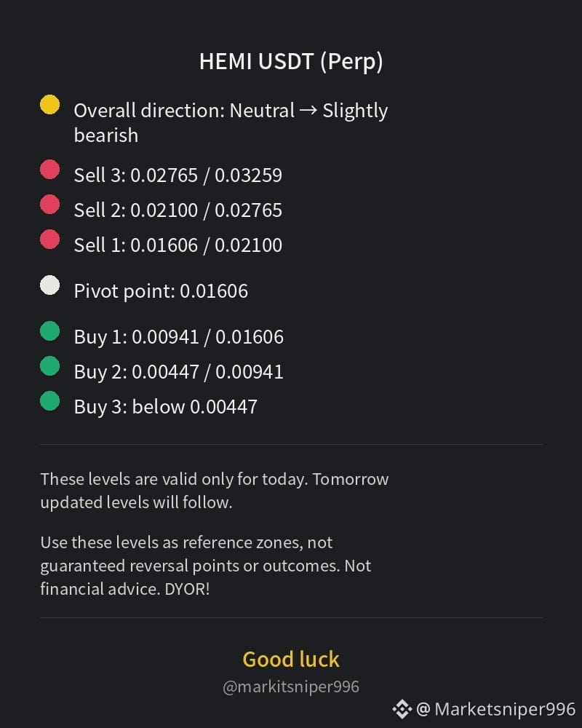This screenshot has height=728, width=582.
Task: Open the @markitsniper996 handle link
Action: [x=291, y=687]
